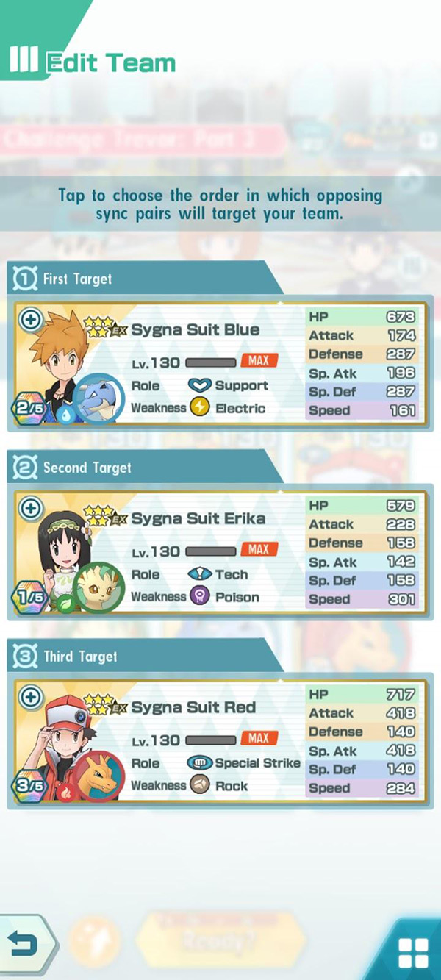
Task: Open details plus icon on Sygna Suit Red
Action: click(x=30, y=697)
